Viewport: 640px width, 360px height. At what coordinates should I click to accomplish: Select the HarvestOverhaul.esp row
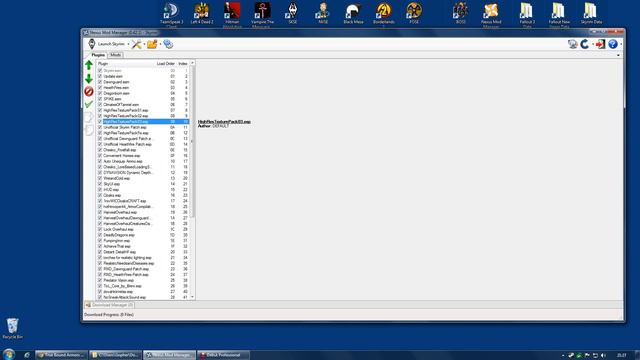[x=143, y=212]
